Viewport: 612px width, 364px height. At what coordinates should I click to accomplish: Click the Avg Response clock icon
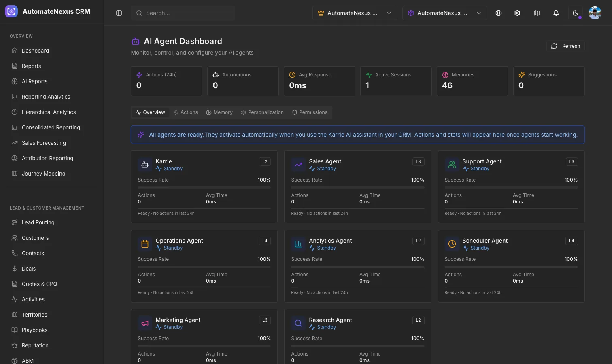[x=292, y=75]
